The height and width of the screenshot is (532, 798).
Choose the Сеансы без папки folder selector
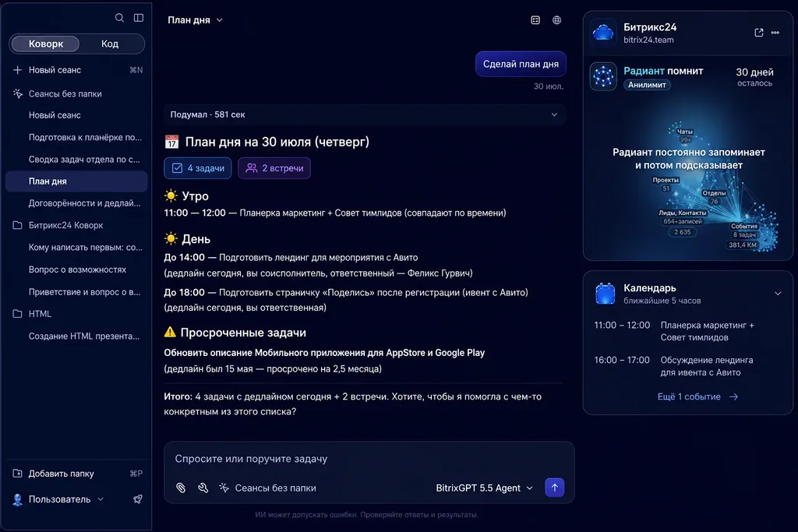(x=268, y=488)
